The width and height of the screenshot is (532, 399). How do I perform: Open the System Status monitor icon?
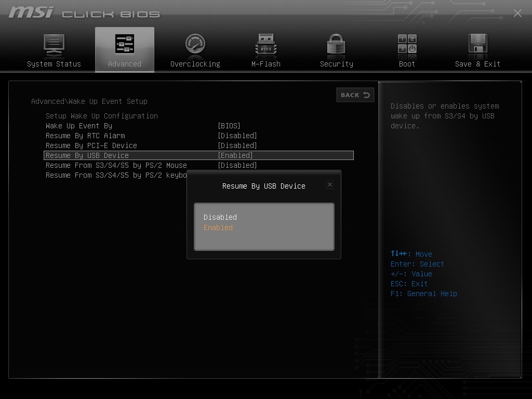pyautogui.click(x=54, y=45)
